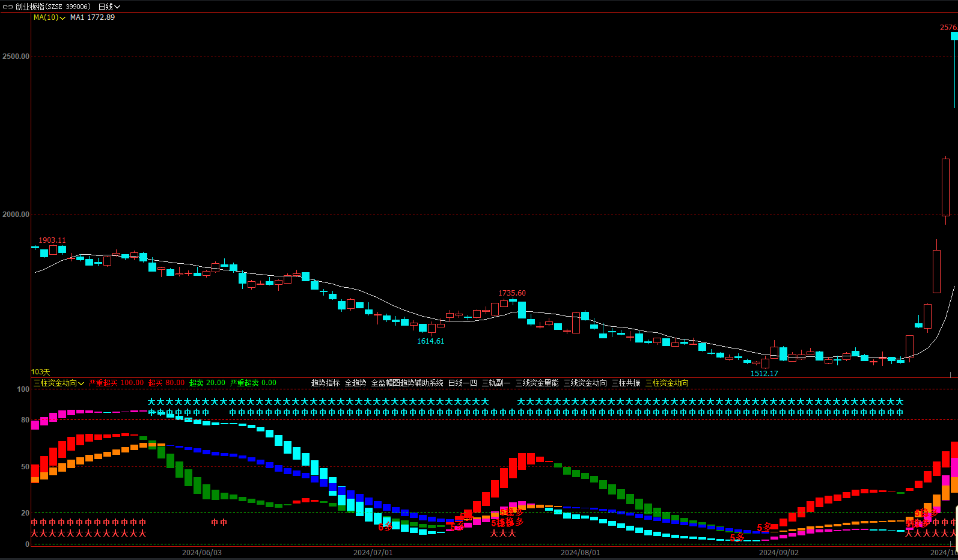Click the tall candlestick closing near 2576

coord(954,69)
